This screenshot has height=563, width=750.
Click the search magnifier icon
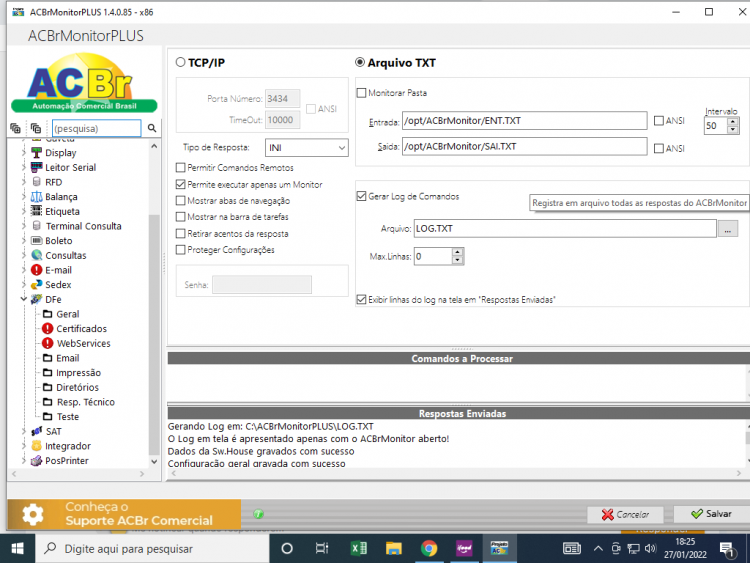[152, 128]
